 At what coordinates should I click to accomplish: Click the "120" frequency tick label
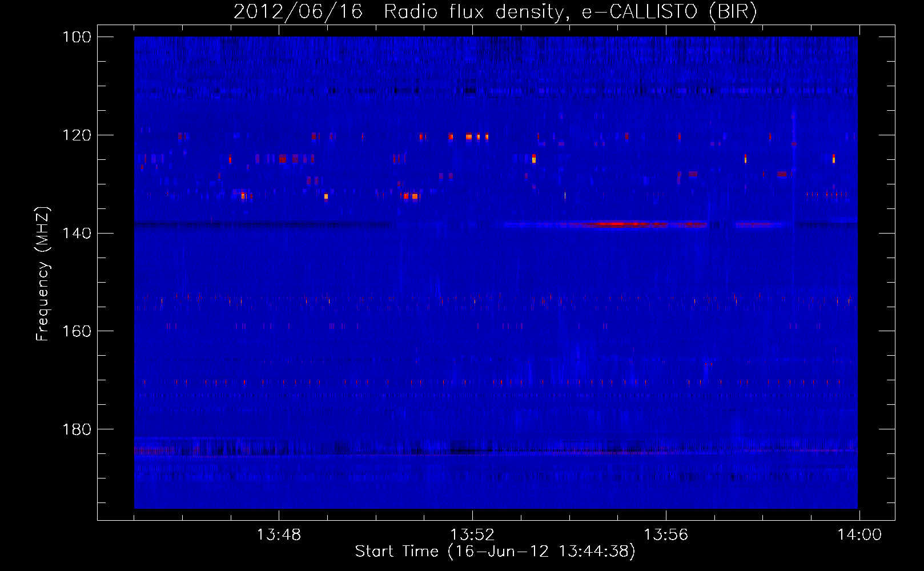pyautogui.click(x=77, y=135)
